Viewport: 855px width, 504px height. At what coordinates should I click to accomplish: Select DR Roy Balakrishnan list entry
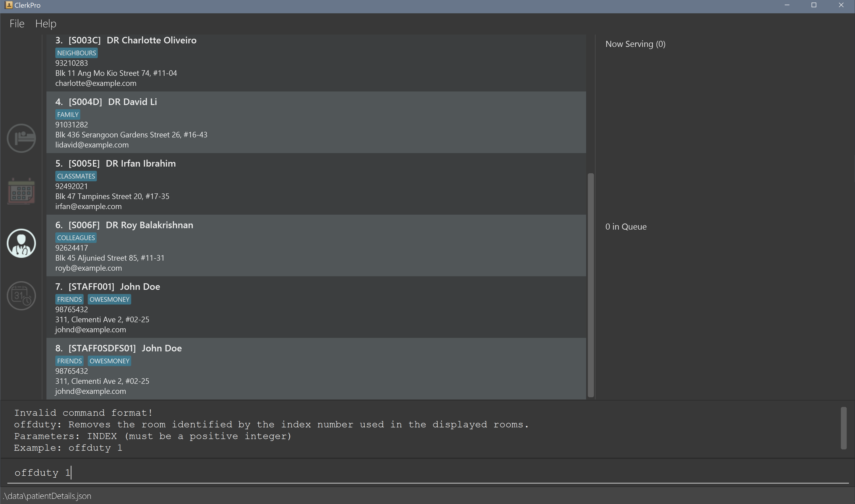pyautogui.click(x=316, y=245)
